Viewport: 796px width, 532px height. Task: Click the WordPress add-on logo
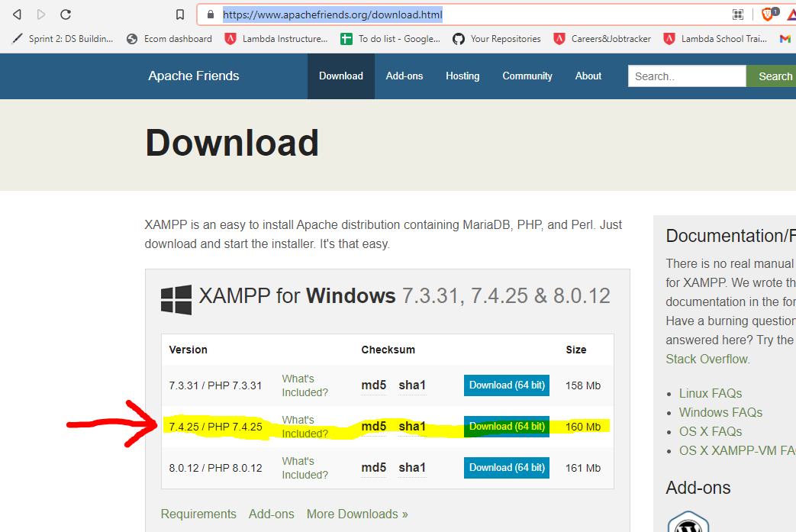688,522
